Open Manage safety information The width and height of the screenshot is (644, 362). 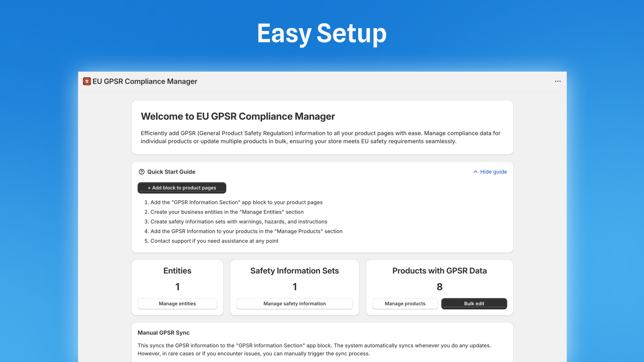click(x=294, y=304)
